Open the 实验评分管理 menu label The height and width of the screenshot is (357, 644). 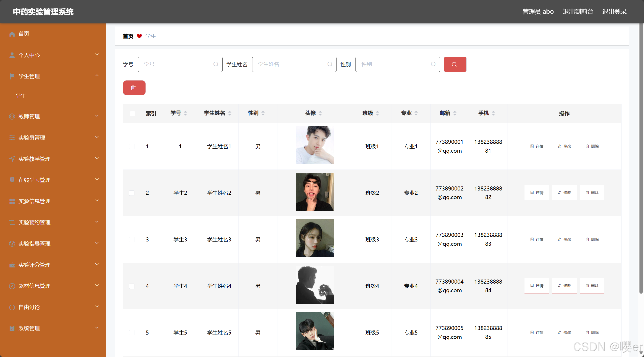[x=34, y=265]
